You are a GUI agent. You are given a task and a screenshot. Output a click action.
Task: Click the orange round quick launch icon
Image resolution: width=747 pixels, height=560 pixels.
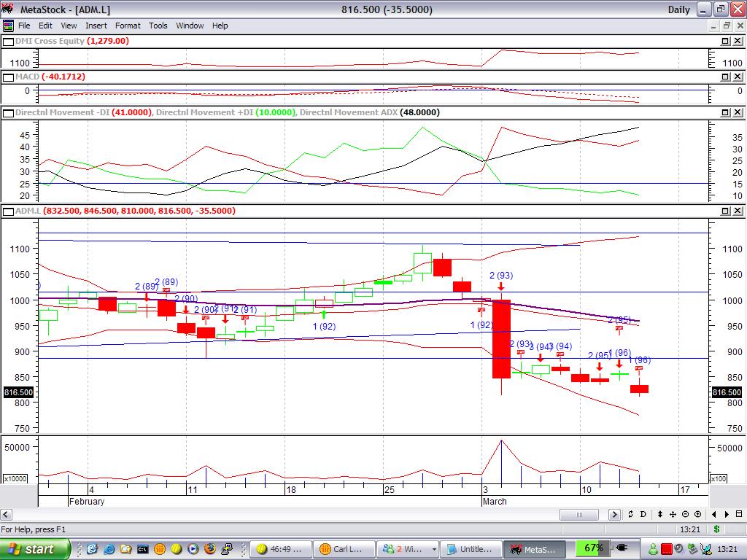click(160, 549)
